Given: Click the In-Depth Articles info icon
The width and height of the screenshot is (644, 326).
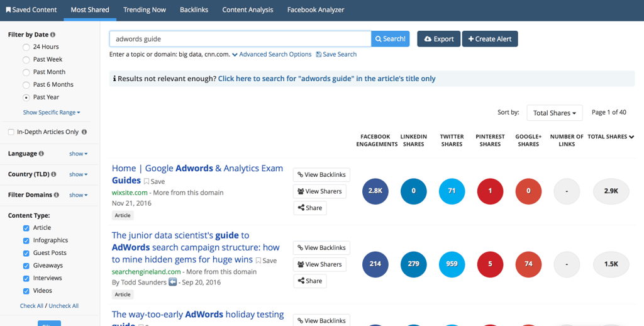Looking at the screenshot, I should coord(84,132).
